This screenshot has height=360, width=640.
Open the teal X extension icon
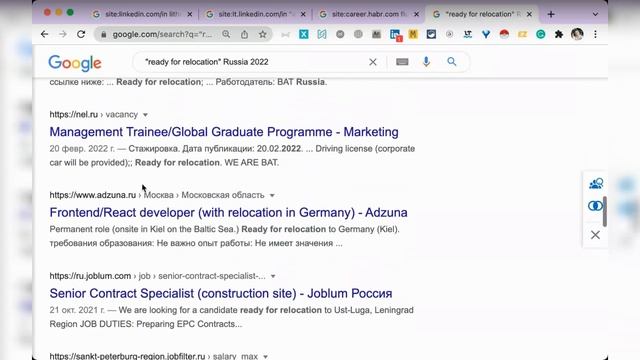click(304, 34)
